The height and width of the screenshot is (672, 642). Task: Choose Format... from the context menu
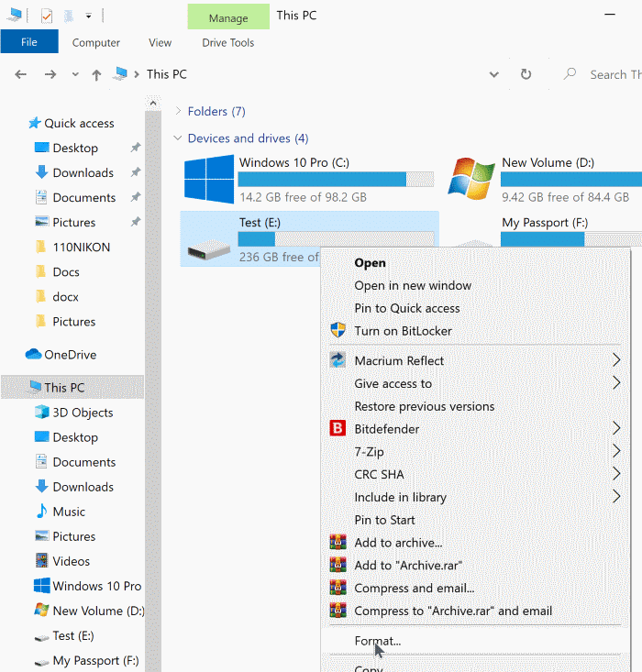(377, 641)
